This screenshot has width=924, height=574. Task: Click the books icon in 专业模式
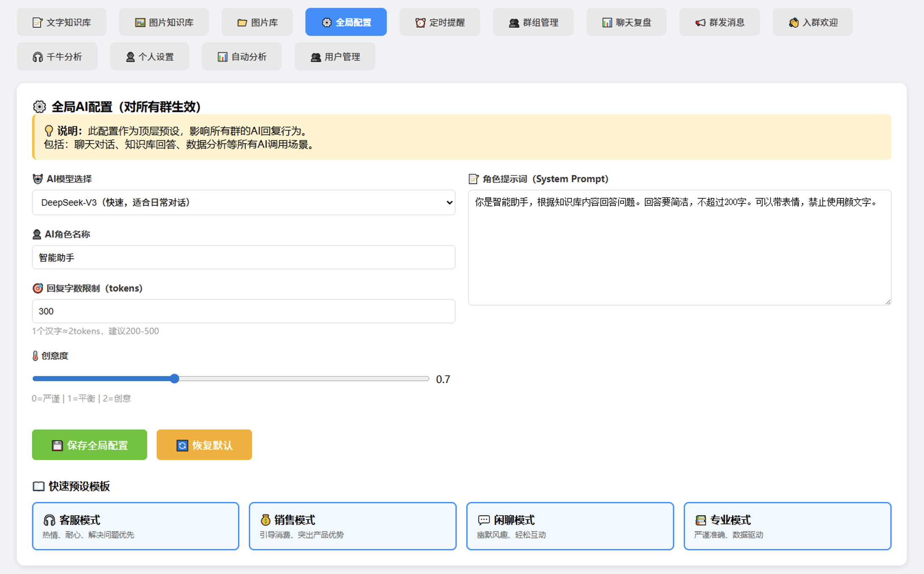coord(701,520)
